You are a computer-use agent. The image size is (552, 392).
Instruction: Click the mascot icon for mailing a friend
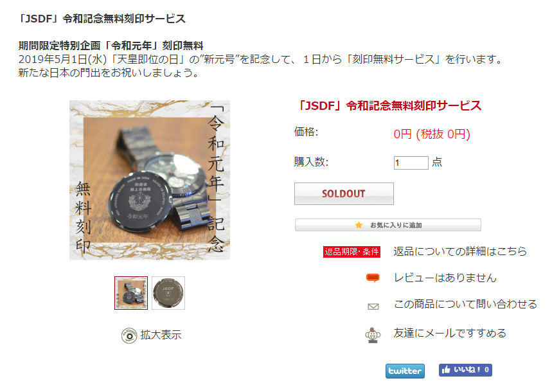tap(373, 335)
